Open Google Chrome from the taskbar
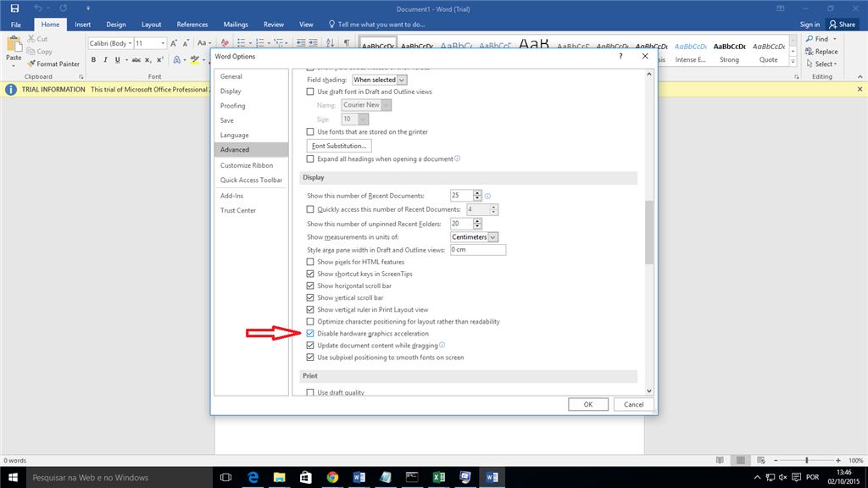 [332, 477]
